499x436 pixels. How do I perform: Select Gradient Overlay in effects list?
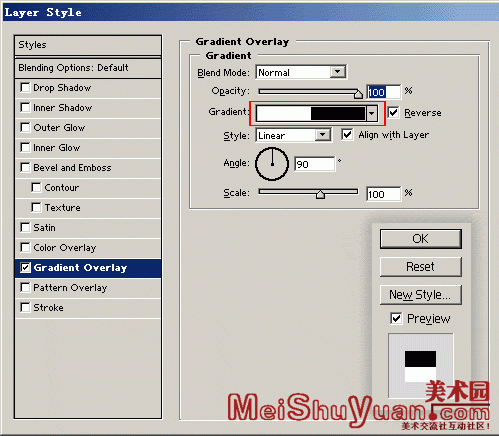click(x=88, y=268)
